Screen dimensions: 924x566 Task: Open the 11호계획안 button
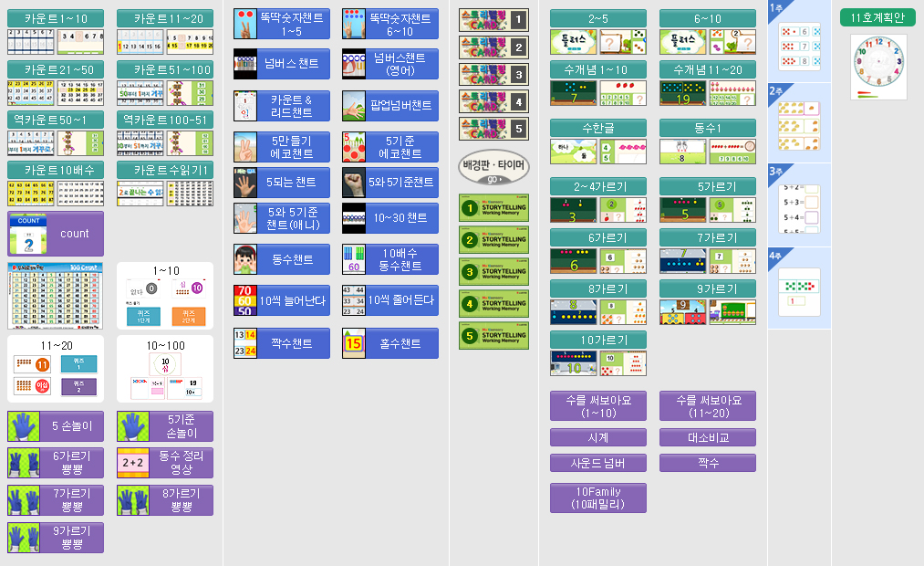coord(877,18)
